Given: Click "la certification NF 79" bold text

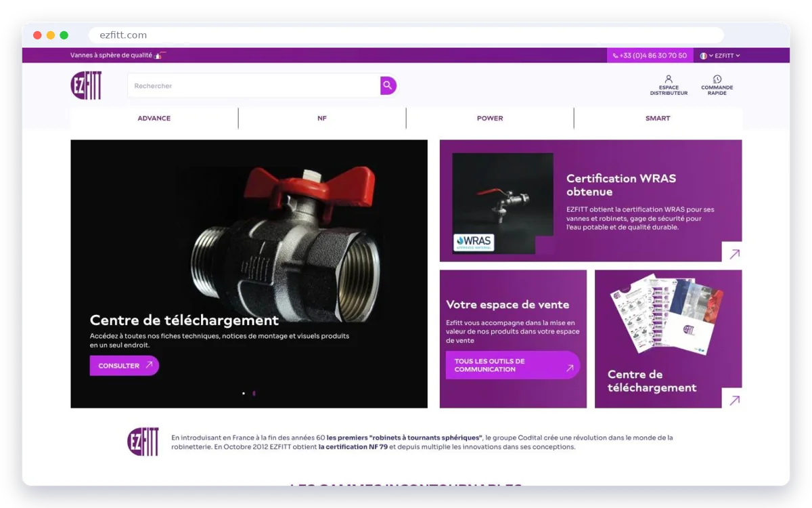Looking at the screenshot, I should coord(353,447).
